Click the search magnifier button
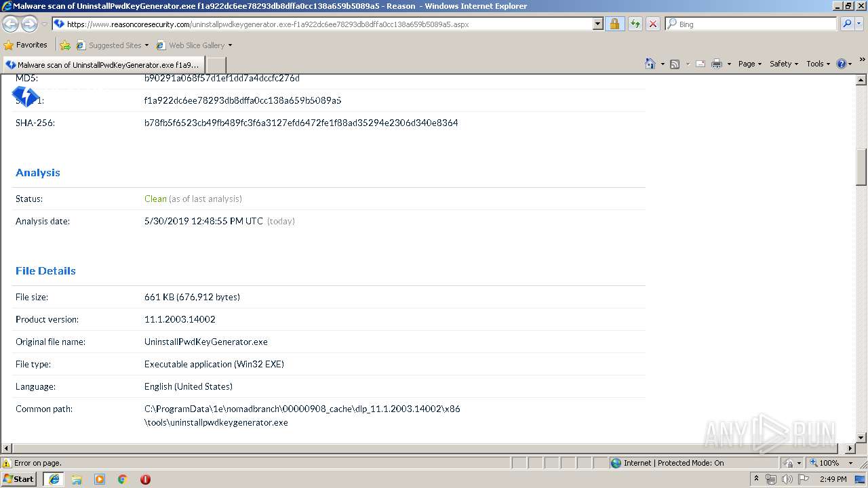 click(846, 24)
